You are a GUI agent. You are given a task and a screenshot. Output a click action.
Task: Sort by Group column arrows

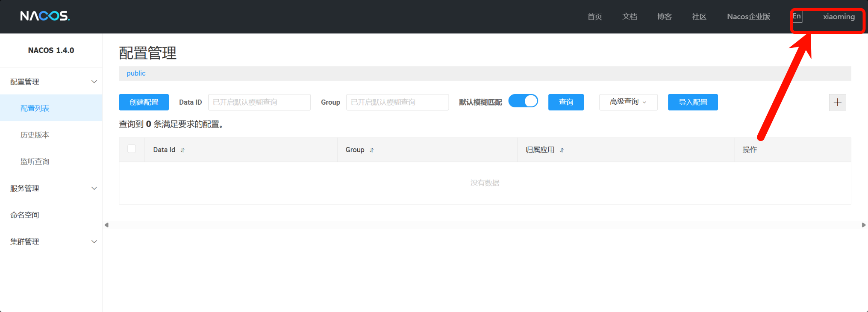pyautogui.click(x=371, y=150)
